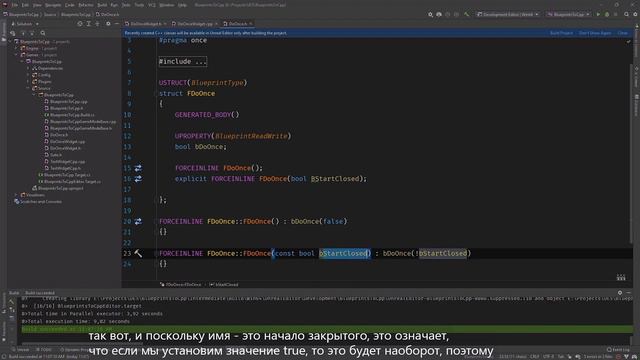Click the Debug bug icon
The image size is (640, 360).
pos(607,14)
